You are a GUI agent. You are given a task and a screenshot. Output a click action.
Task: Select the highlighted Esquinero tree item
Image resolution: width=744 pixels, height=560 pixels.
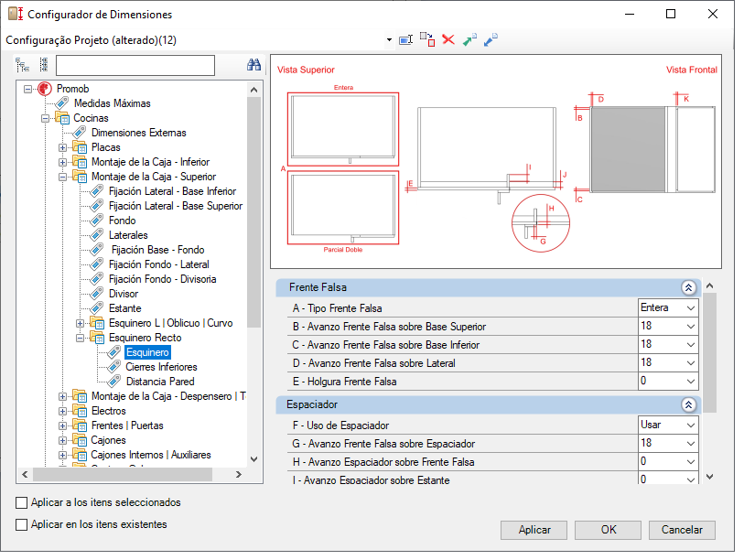147,352
